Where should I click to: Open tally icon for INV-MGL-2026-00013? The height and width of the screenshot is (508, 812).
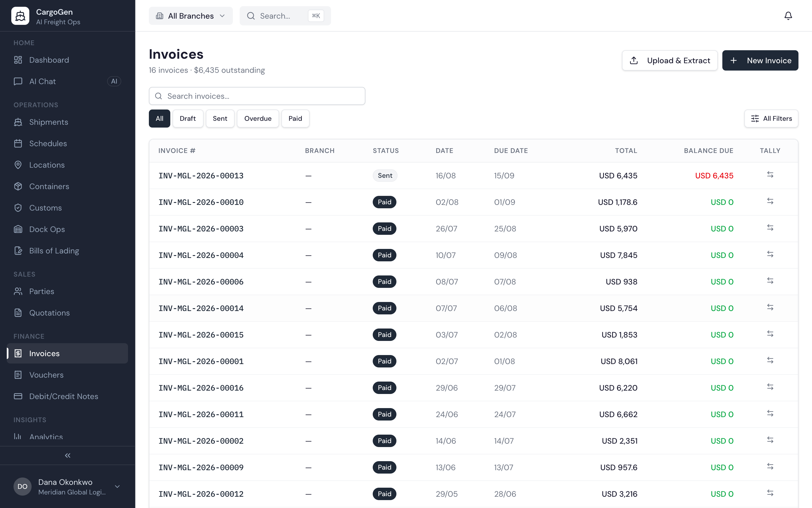[770, 175]
